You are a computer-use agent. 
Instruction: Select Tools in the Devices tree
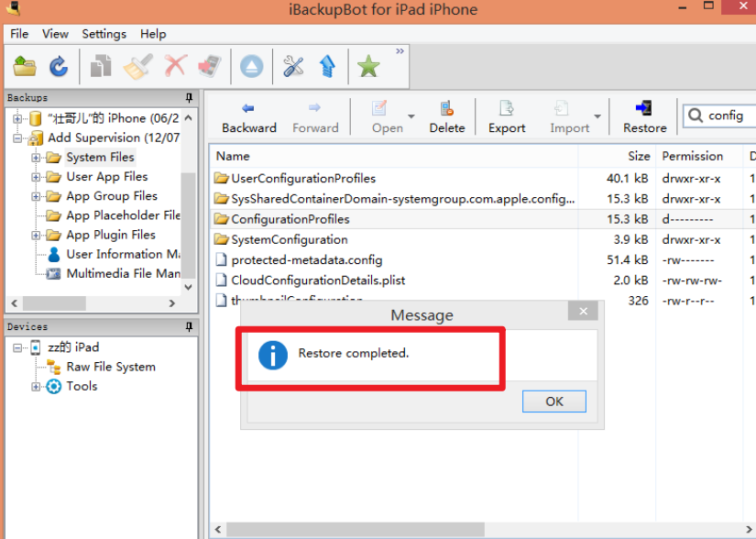pos(82,386)
